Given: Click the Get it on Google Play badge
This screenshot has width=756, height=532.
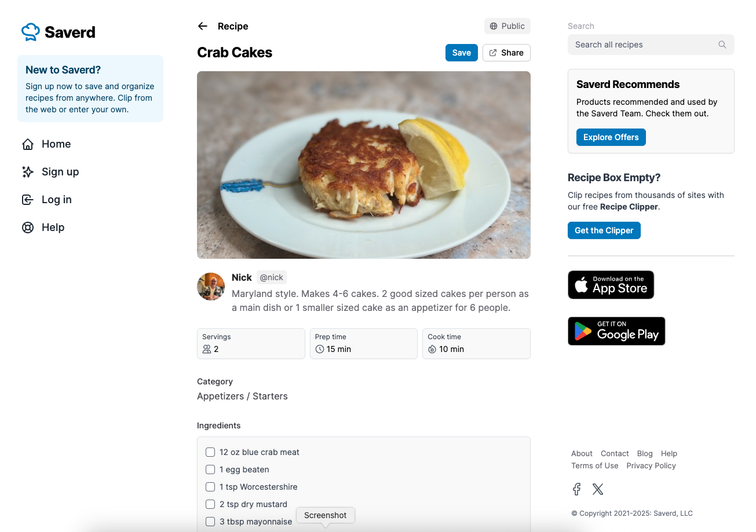Looking at the screenshot, I should 616,331.
